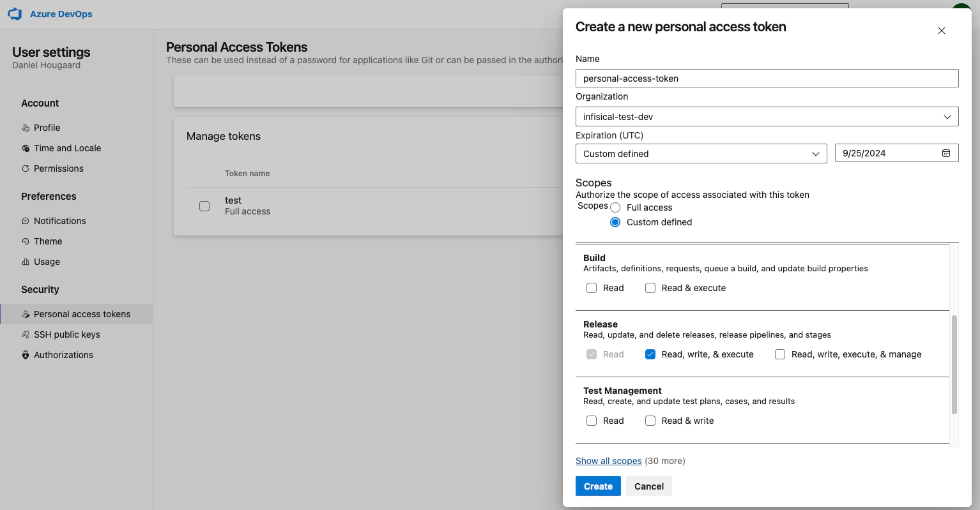This screenshot has height=510, width=980.
Task: Enable Build Read & execute checkbox
Action: [x=650, y=288]
